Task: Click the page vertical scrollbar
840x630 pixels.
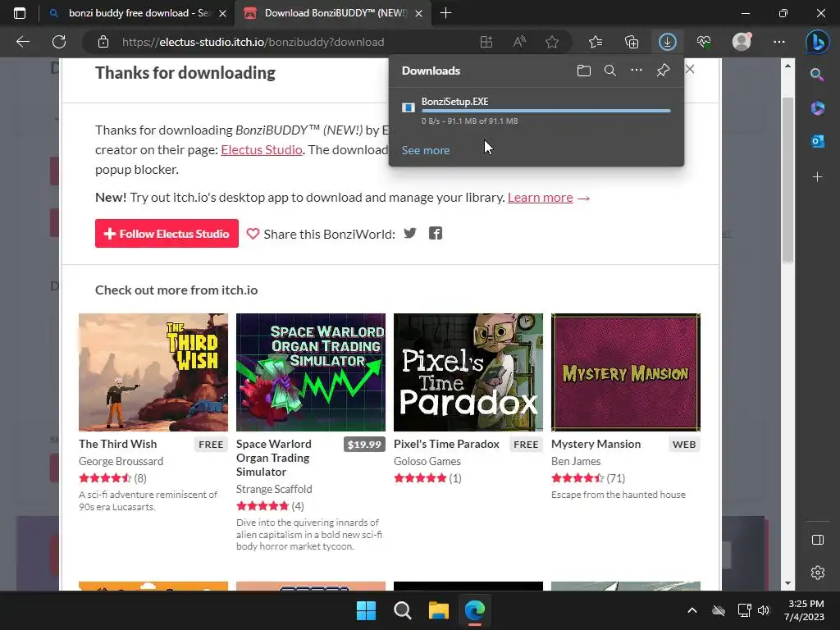Action: tap(787, 180)
